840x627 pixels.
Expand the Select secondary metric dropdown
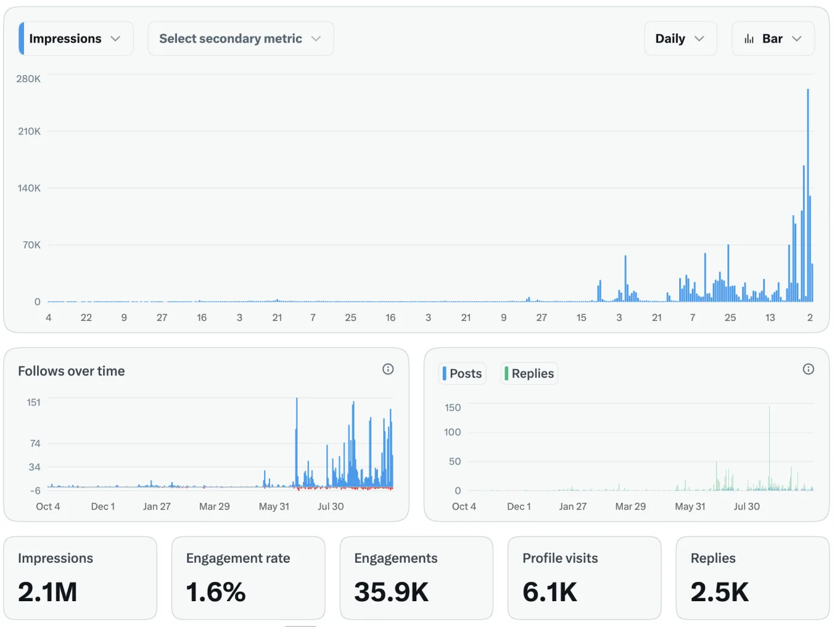(241, 38)
